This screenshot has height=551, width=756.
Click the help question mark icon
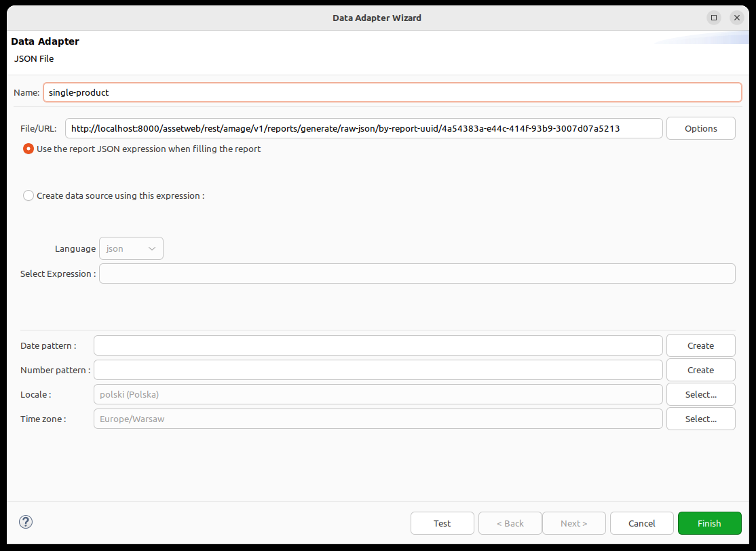pyautogui.click(x=26, y=522)
